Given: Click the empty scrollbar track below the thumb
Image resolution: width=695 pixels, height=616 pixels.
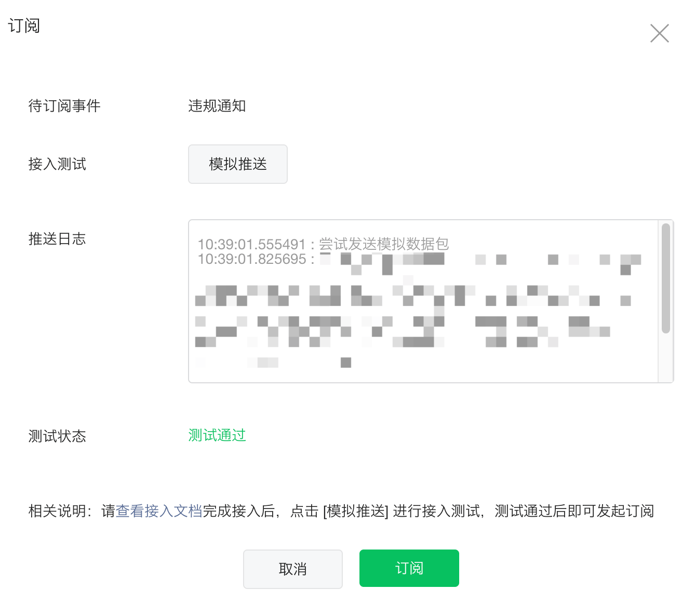Looking at the screenshot, I should click(x=665, y=358).
